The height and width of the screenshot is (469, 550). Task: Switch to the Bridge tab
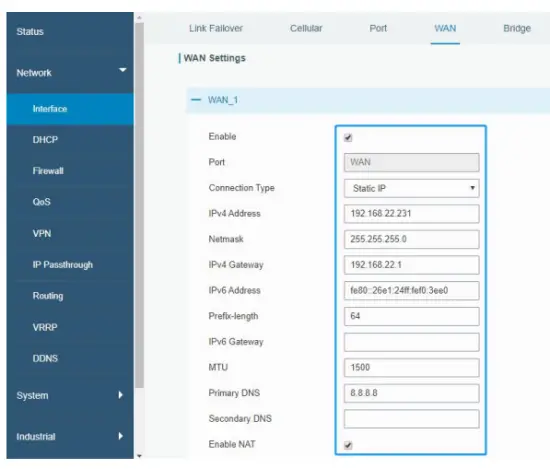[x=517, y=28]
